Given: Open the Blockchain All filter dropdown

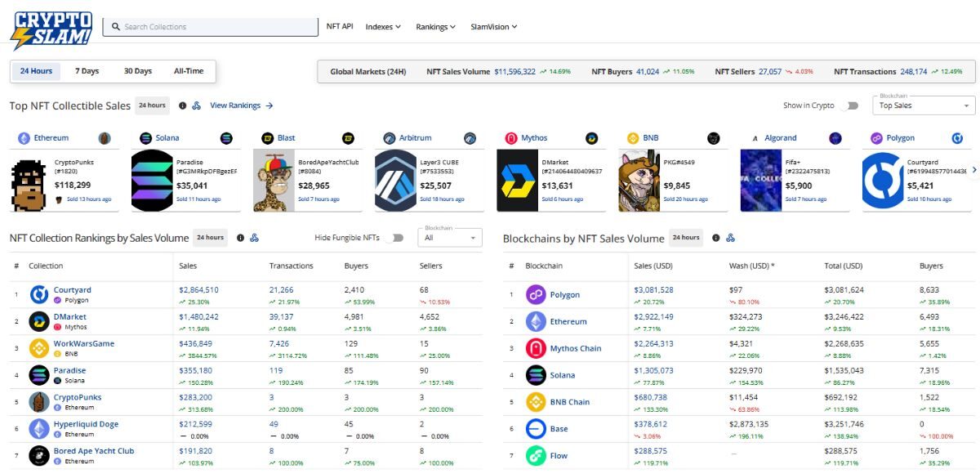Looking at the screenshot, I should (449, 237).
